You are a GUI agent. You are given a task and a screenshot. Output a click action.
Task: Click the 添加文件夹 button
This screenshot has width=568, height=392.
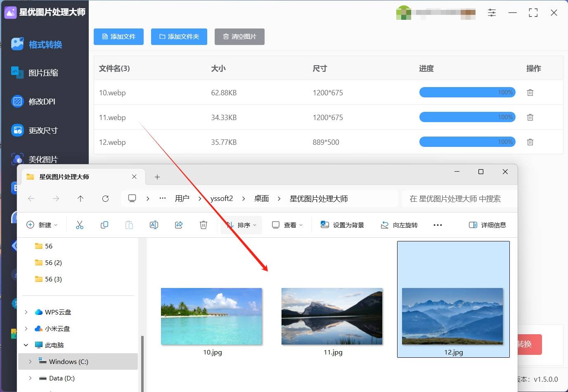click(x=179, y=37)
